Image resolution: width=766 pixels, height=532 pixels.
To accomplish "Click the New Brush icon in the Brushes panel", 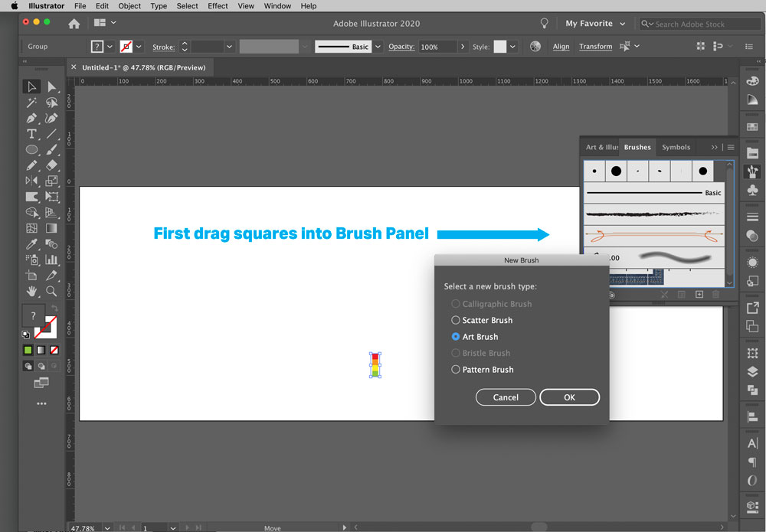I will [699, 294].
